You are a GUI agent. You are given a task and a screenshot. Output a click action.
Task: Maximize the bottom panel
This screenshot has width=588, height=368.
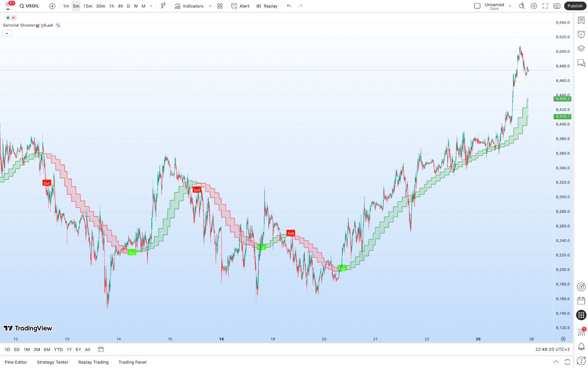coord(567,362)
